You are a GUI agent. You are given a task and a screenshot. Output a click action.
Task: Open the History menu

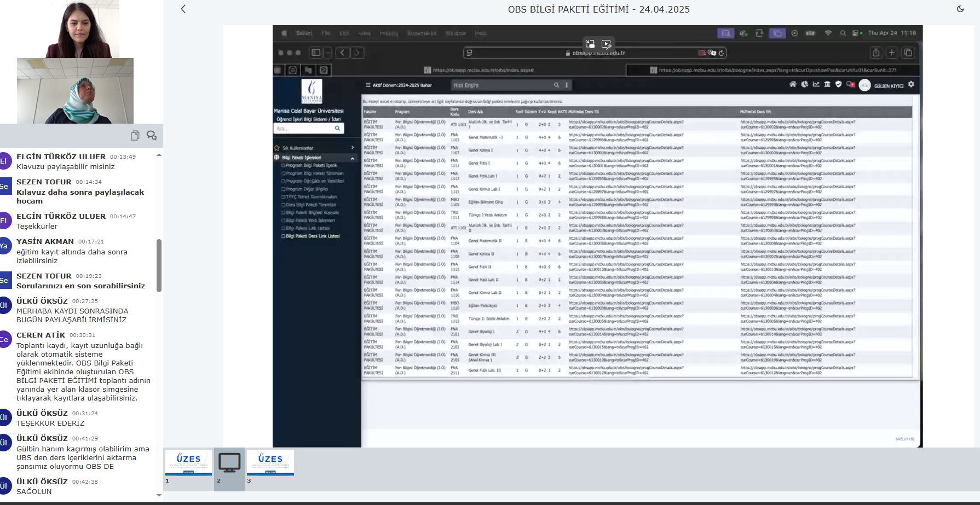tap(389, 33)
